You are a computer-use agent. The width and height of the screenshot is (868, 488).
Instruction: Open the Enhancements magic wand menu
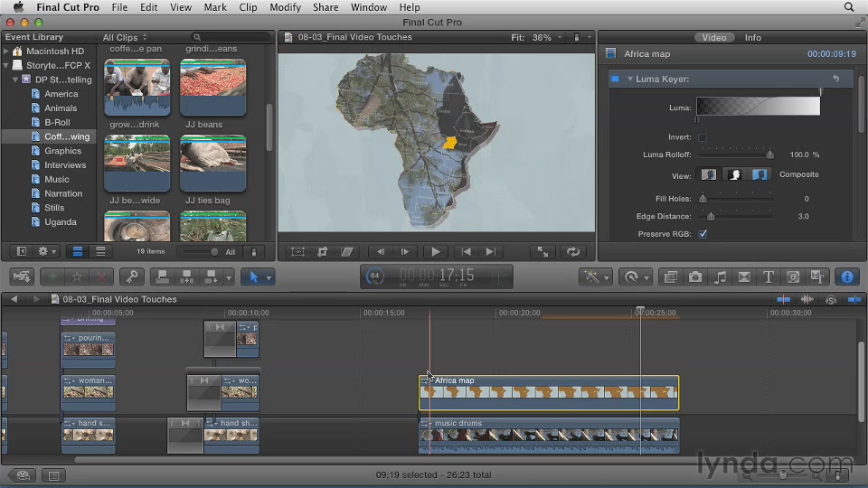[596, 277]
